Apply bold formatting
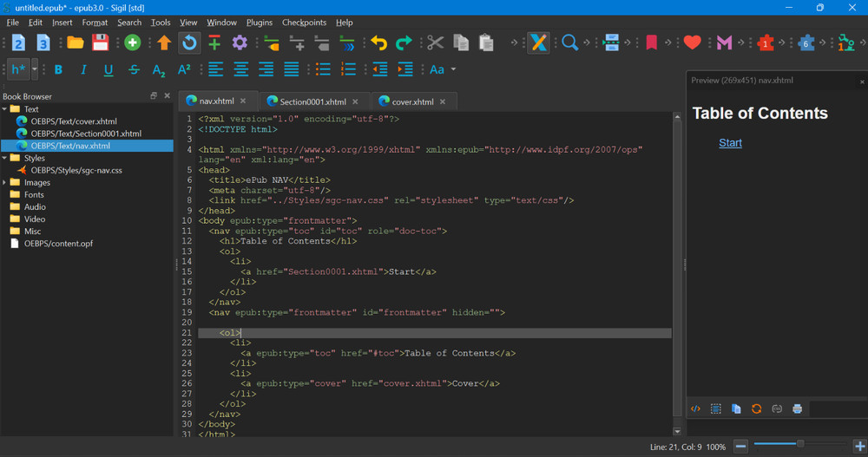The image size is (868, 457). 58,69
